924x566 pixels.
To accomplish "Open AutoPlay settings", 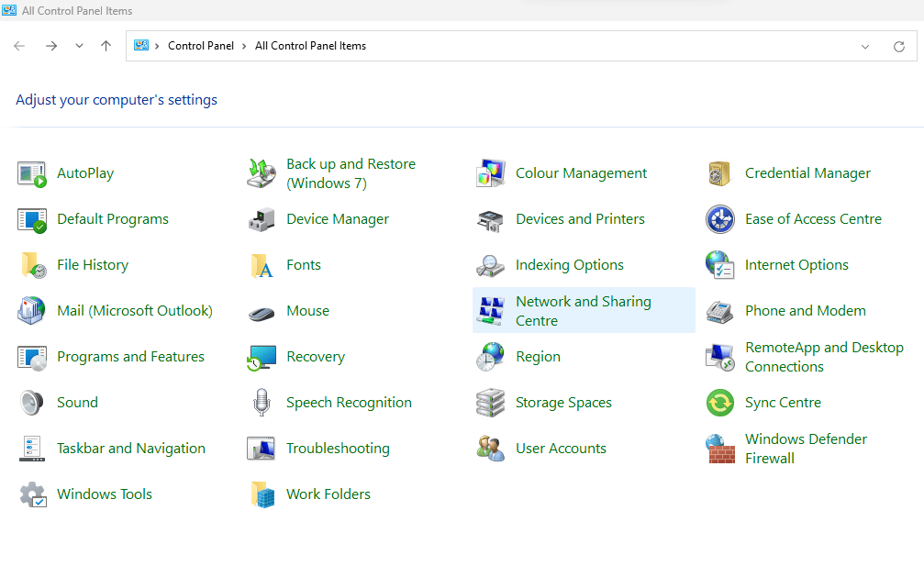I will click(x=83, y=172).
